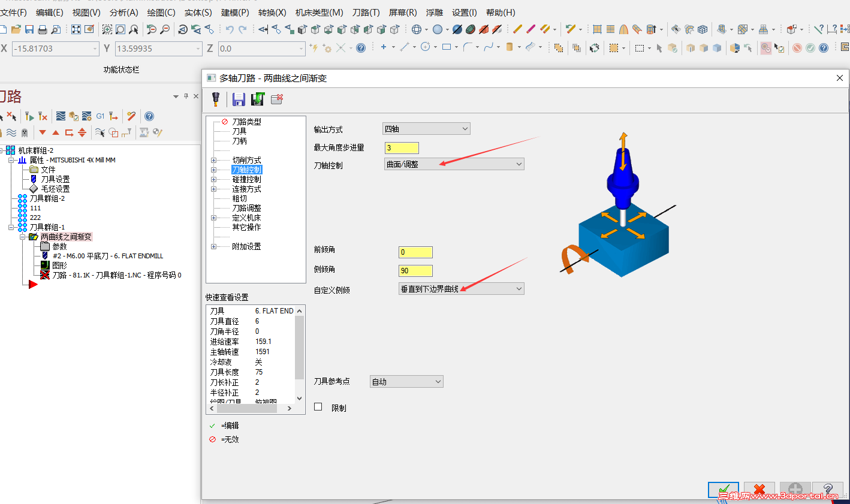This screenshot has width=850, height=504.
Task: Click the red up-arrow move insert icon
Action: (56, 132)
